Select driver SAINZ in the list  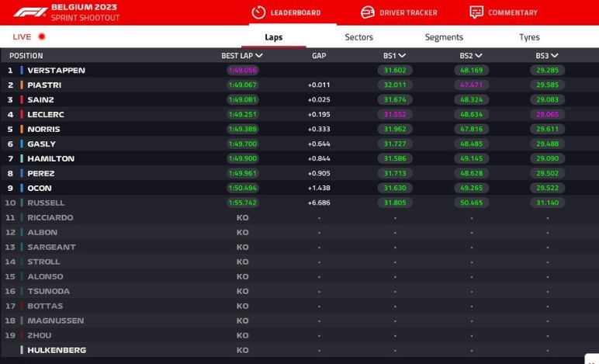[x=40, y=99]
